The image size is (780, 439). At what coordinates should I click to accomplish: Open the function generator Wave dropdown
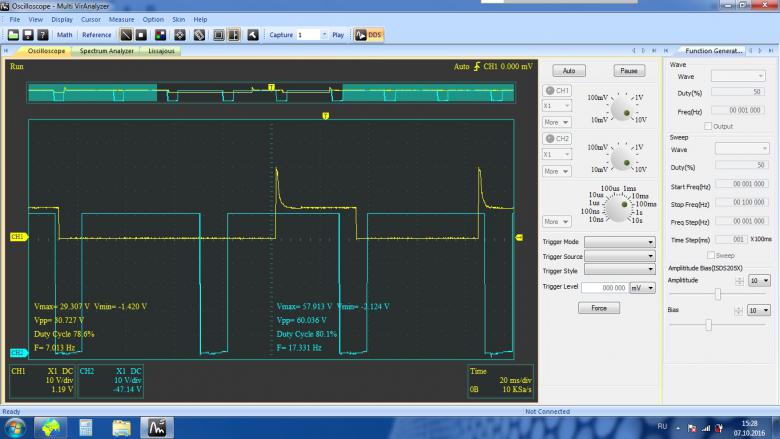point(738,76)
